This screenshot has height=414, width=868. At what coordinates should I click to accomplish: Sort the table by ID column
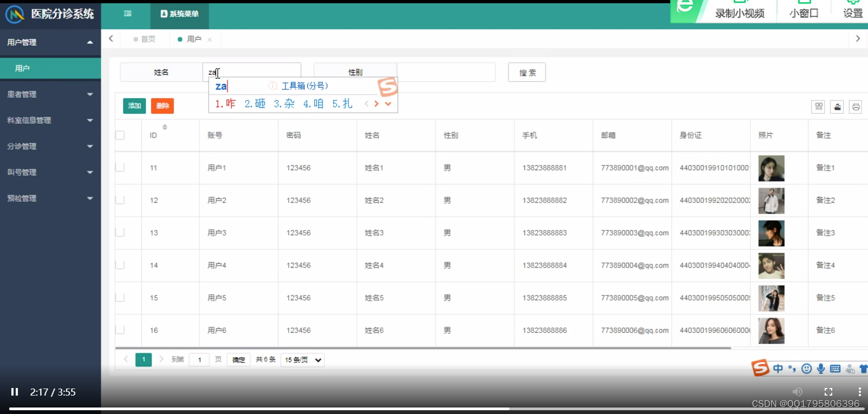pyautogui.click(x=165, y=127)
